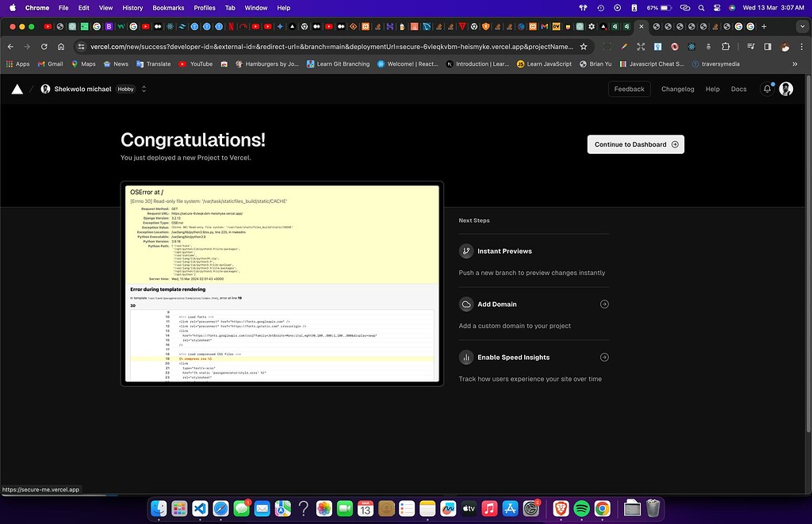Screen dimensions: 812x524
Task: Expand the Hobby team switcher chevron
Action: 144,89
